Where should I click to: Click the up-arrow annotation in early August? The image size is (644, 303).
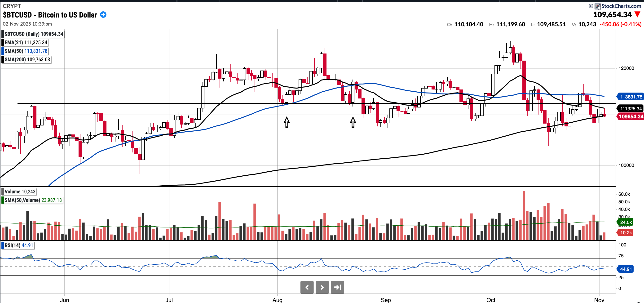click(x=287, y=122)
